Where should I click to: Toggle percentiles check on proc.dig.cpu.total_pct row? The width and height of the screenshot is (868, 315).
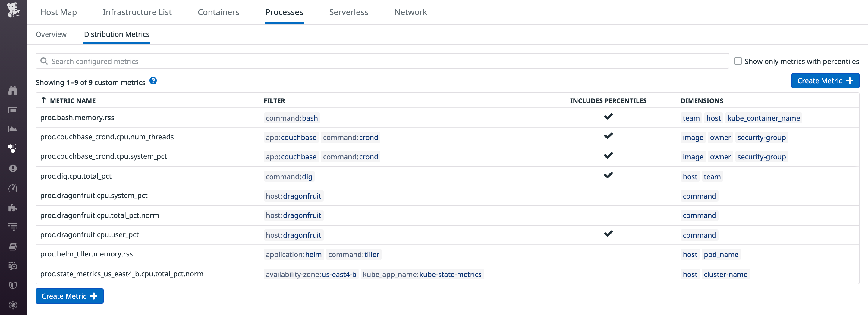point(609,175)
